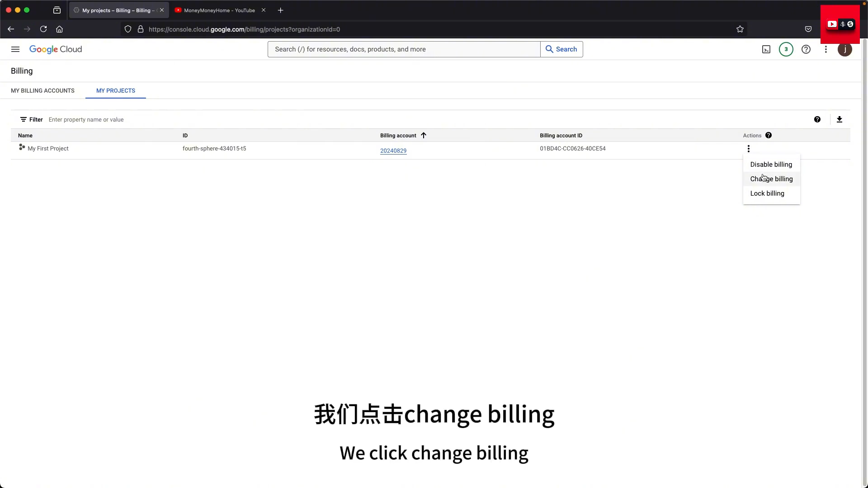Open the Pocket save icon in toolbar
The image size is (868, 488).
click(x=808, y=29)
